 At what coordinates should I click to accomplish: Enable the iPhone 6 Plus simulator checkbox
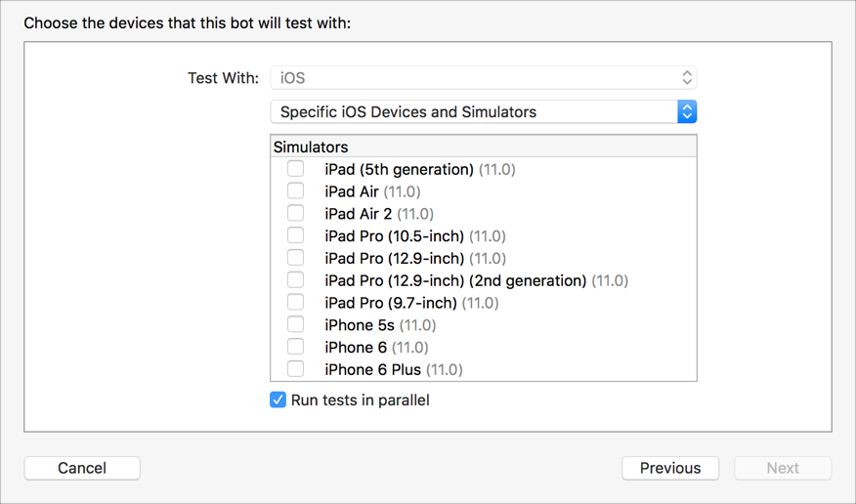coord(295,369)
